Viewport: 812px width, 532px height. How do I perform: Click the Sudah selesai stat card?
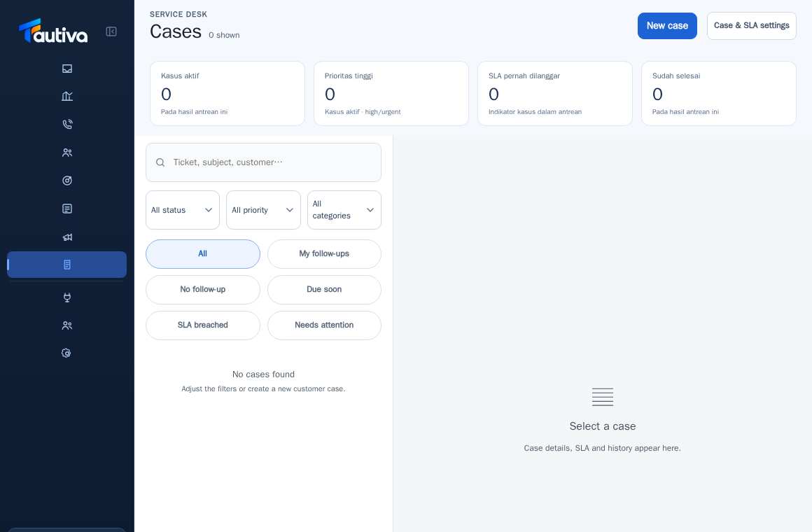click(x=719, y=93)
